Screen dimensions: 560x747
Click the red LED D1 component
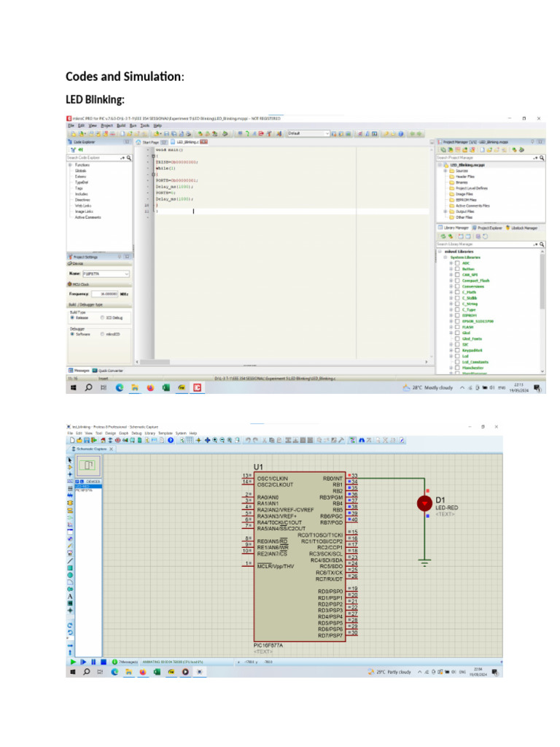[x=424, y=503]
